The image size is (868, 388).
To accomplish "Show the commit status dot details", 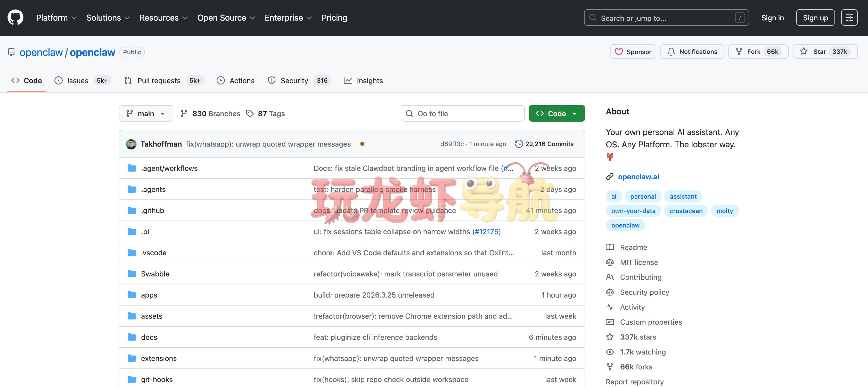I will click(362, 144).
